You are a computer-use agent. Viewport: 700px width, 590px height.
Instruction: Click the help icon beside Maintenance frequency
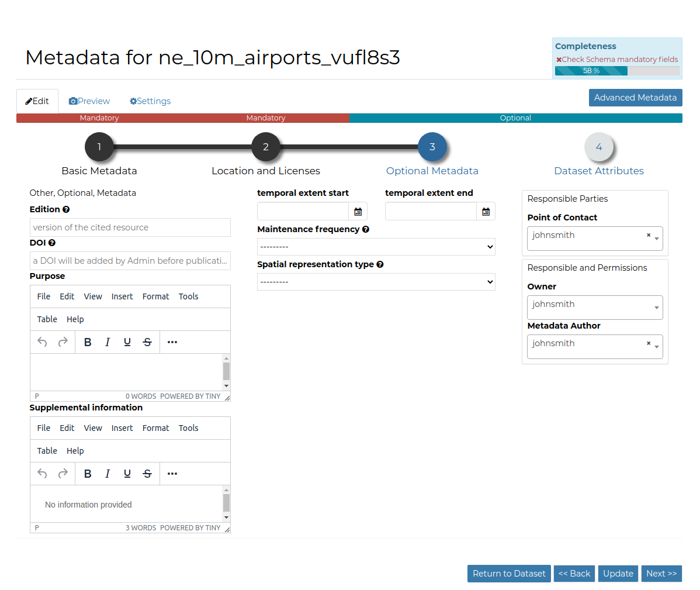pos(366,229)
